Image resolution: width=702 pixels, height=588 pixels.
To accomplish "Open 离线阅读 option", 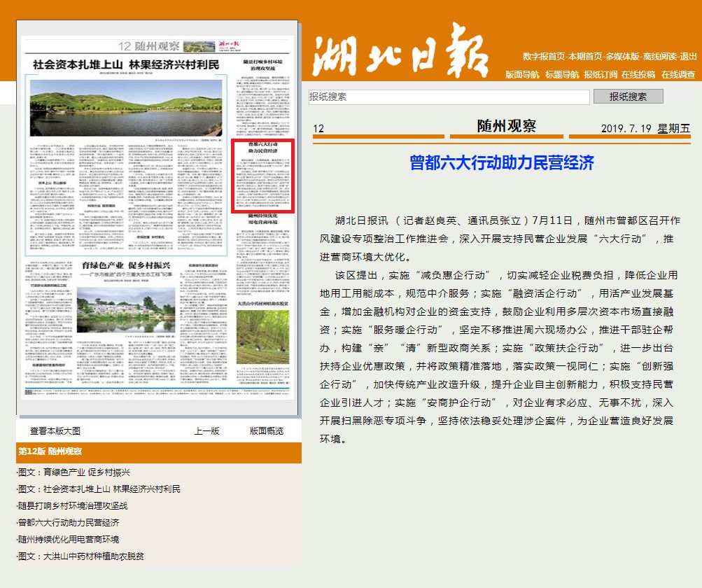I will click(659, 57).
